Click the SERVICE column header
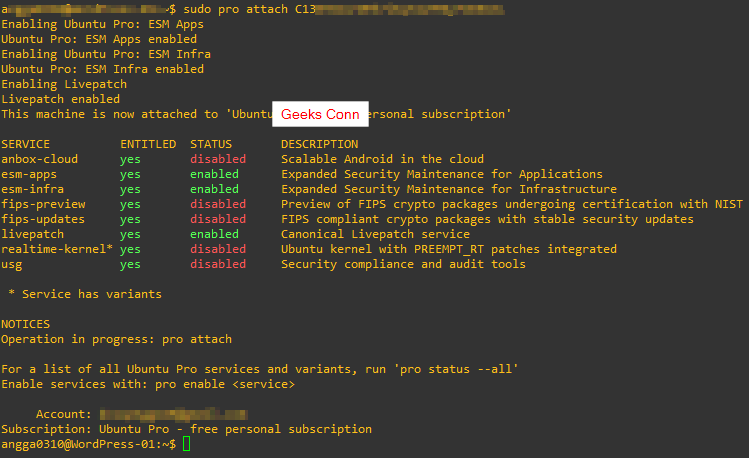The image size is (749, 458). [25, 144]
